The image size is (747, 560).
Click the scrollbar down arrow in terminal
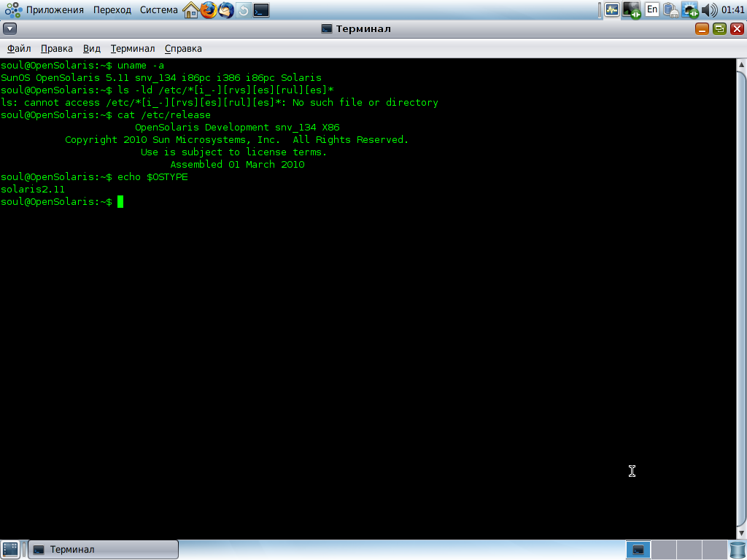(742, 533)
